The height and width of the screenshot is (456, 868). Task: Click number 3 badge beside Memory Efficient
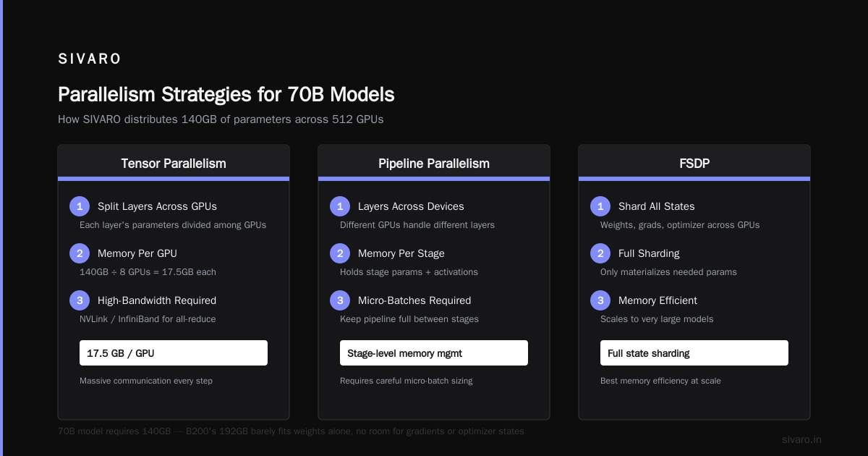600,300
